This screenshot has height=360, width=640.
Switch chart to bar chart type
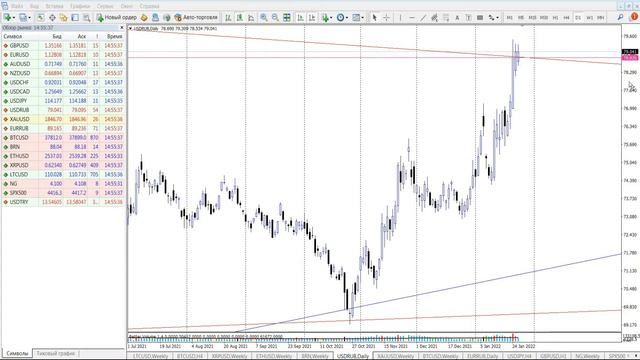[x=228, y=18]
